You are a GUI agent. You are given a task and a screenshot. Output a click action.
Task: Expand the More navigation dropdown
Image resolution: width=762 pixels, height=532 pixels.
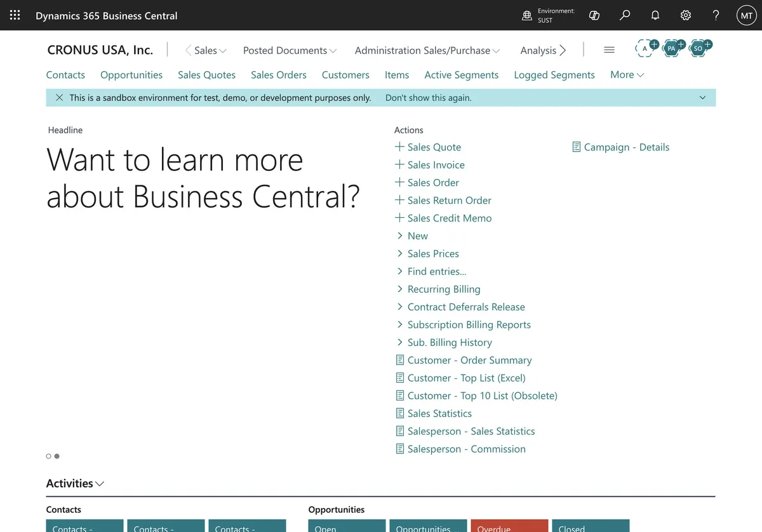coord(627,75)
